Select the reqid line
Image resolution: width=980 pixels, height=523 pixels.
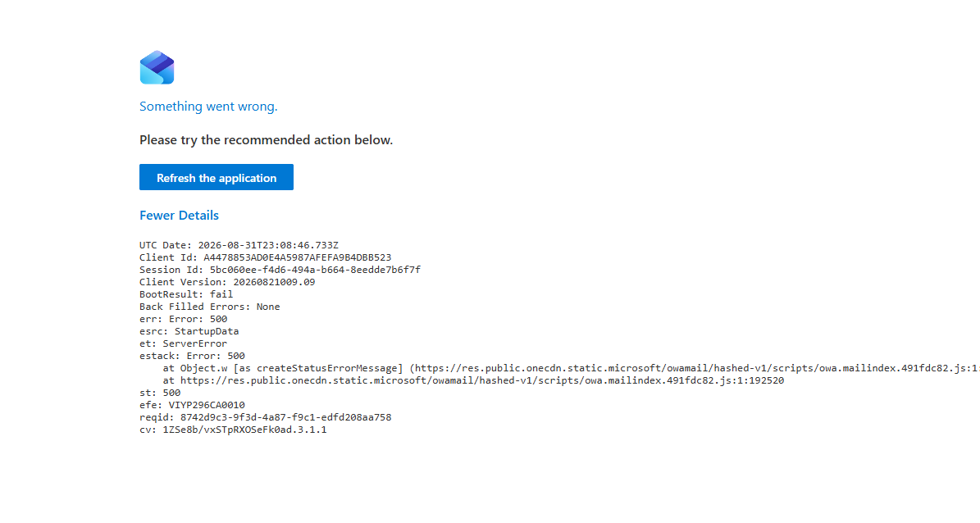(x=265, y=417)
